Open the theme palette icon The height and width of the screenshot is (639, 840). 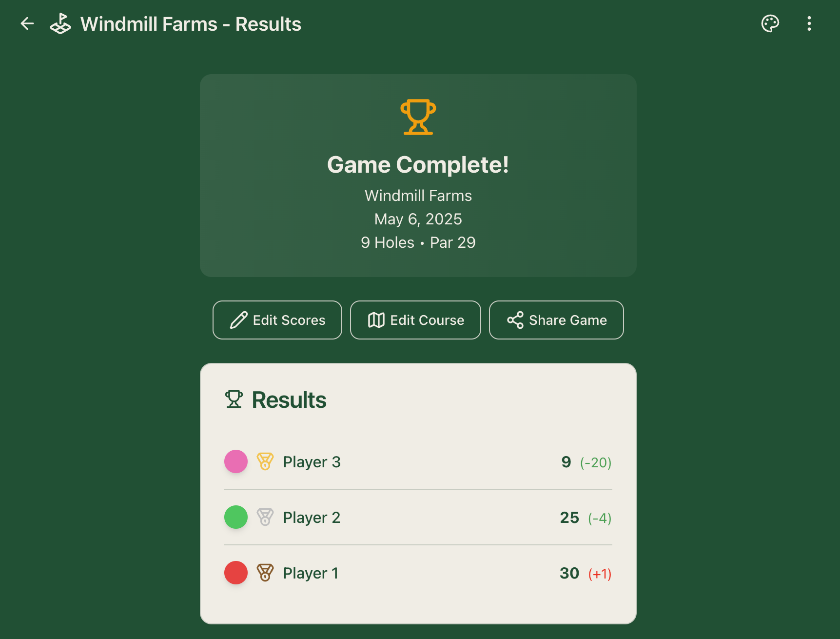[x=770, y=23]
